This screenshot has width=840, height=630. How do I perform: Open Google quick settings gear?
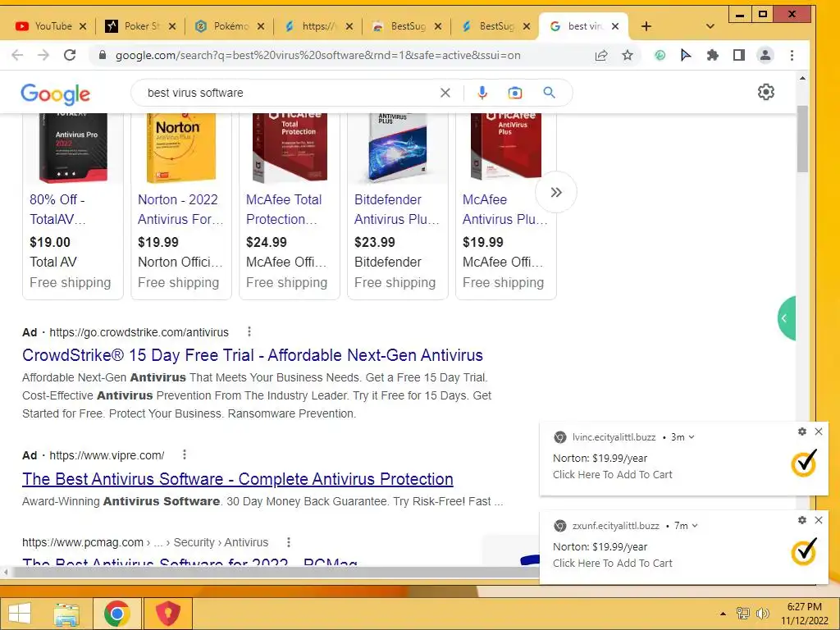pos(766,92)
